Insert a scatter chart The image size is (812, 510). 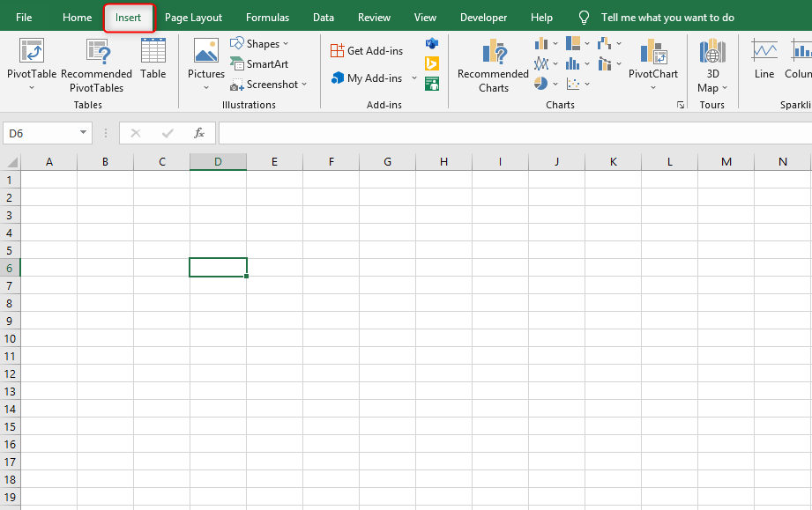(574, 83)
